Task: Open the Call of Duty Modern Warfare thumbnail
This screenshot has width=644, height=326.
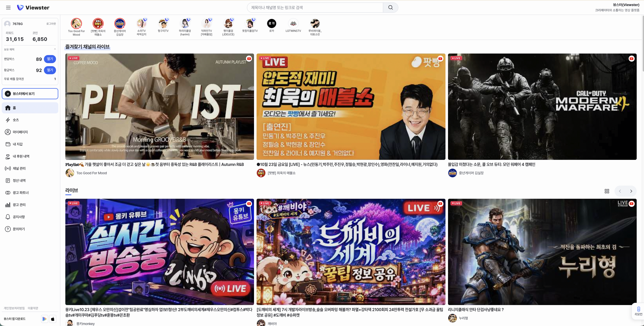Action: tap(542, 107)
